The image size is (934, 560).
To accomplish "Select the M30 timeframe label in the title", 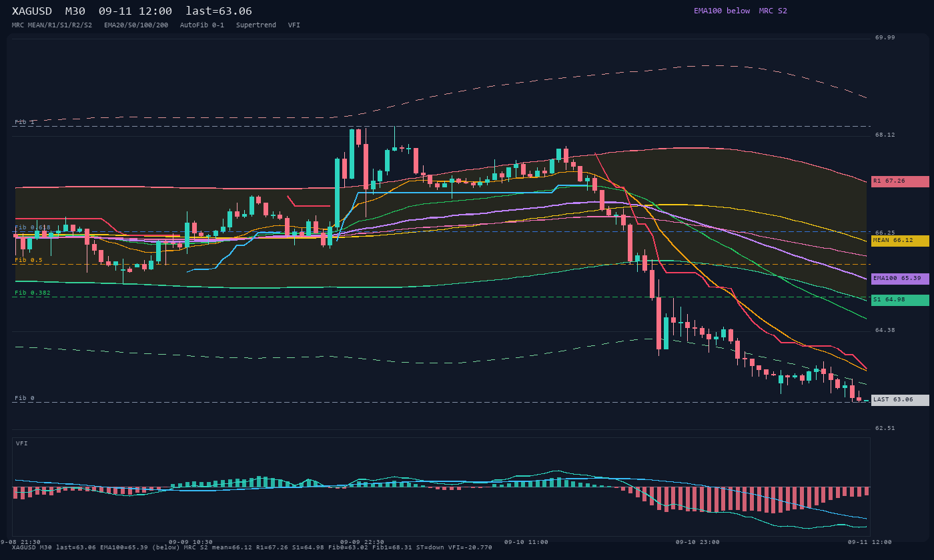I will click(x=75, y=11).
